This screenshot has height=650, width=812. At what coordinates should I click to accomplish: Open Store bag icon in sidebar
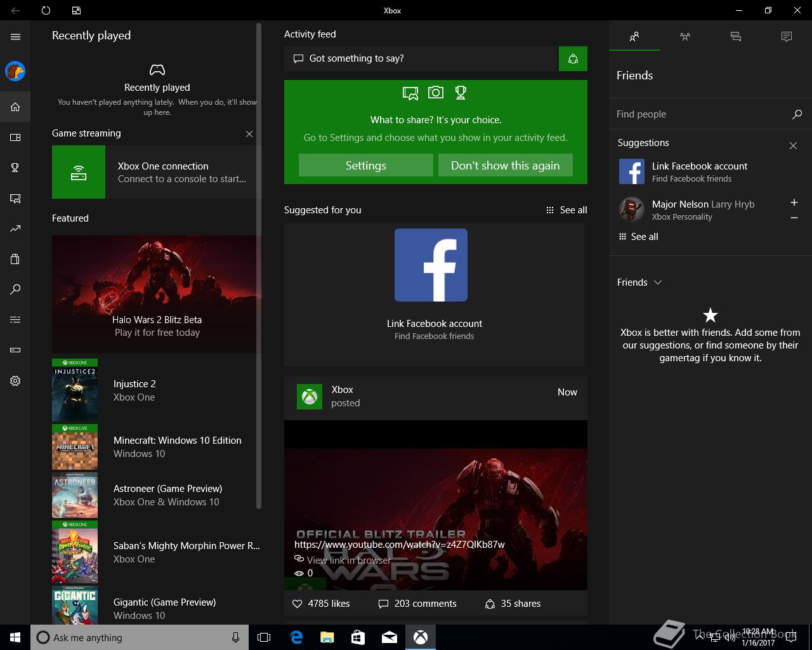pyautogui.click(x=15, y=259)
